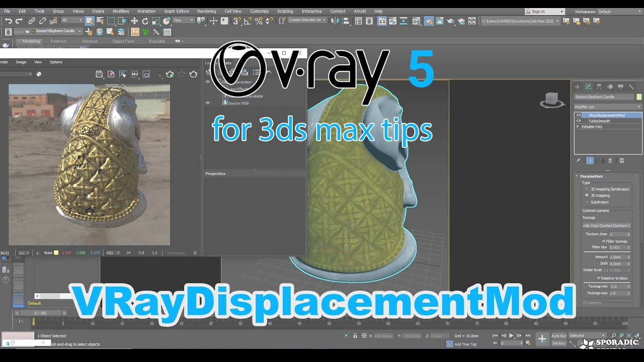This screenshot has height=362, width=644.
Task: Open the Curve Editor icon
Action: [393, 21]
